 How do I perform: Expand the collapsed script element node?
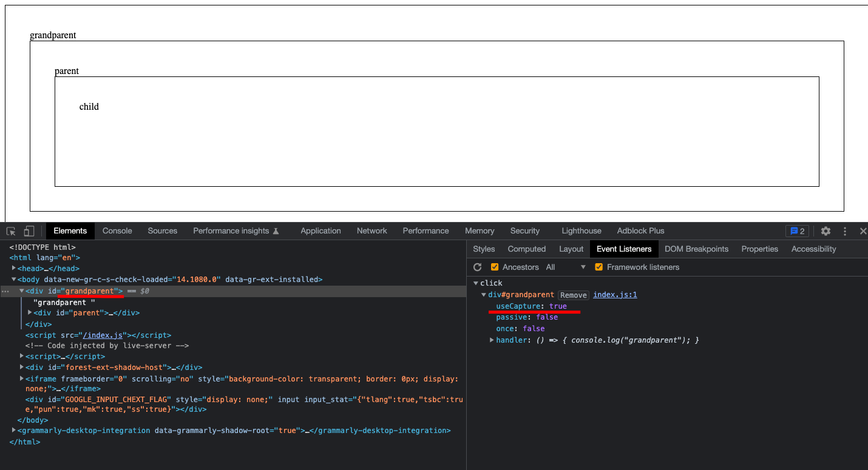22,357
